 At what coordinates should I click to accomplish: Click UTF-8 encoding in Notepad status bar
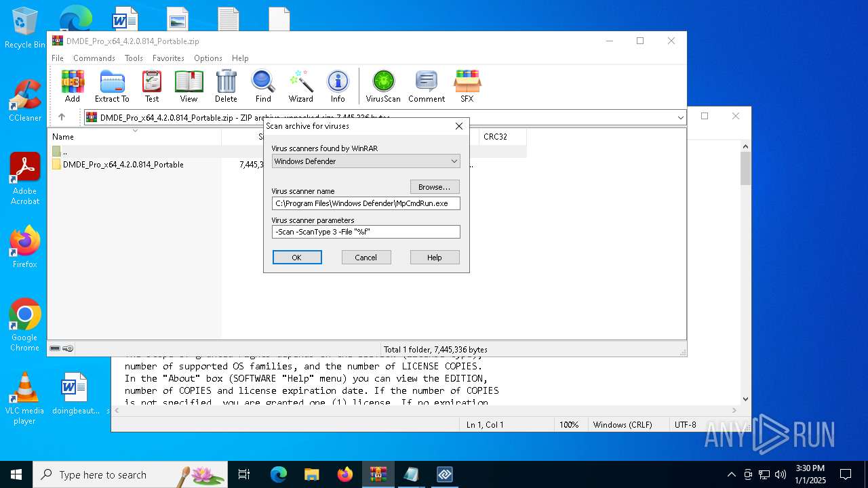coord(685,425)
